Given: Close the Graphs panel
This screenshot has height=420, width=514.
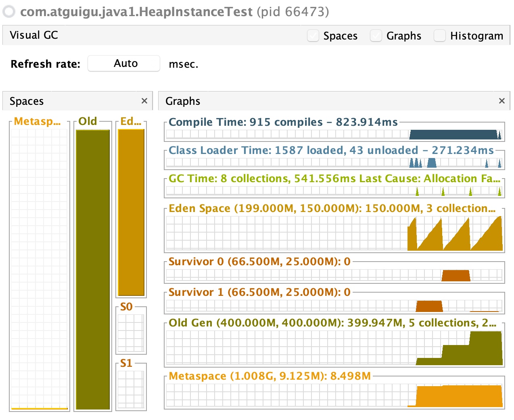Looking at the screenshot, I should coord(501,101).
